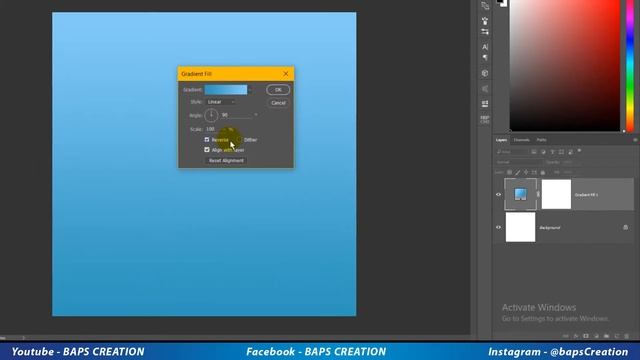640x360 pixels.
Task: Open the gradient preview swatch editor
Action: tap(226, 90)
